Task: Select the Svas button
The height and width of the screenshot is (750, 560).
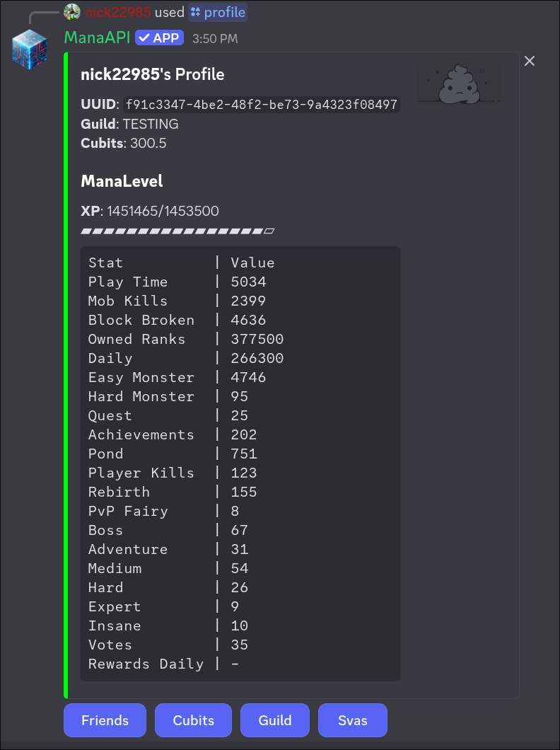Action: click(x=352, y=720)
